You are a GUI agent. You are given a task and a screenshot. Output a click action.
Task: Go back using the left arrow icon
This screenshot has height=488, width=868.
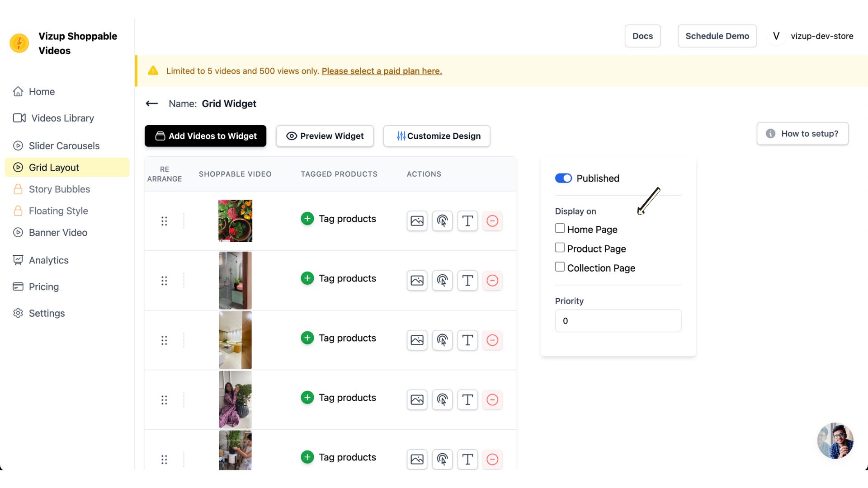tap(152, 103)
